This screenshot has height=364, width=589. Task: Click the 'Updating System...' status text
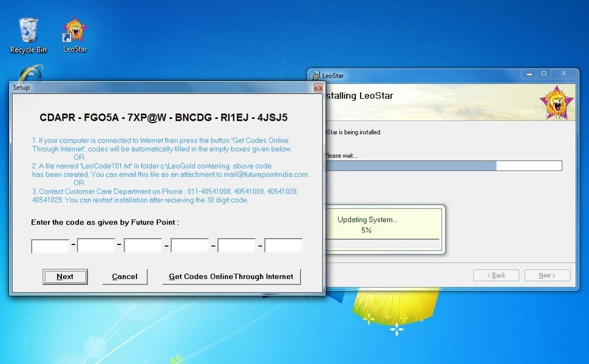(367, 220)
